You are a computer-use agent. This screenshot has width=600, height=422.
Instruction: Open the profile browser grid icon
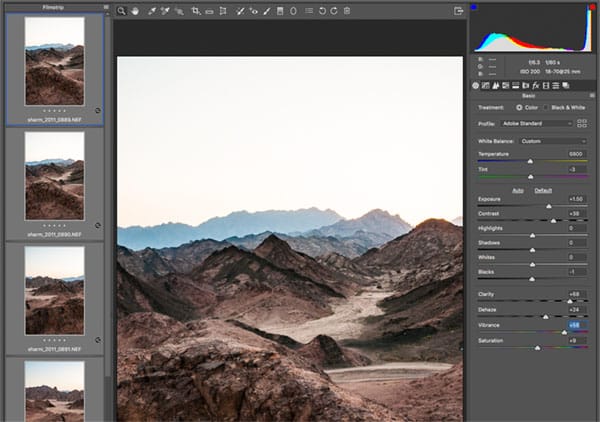coord(582,123)
